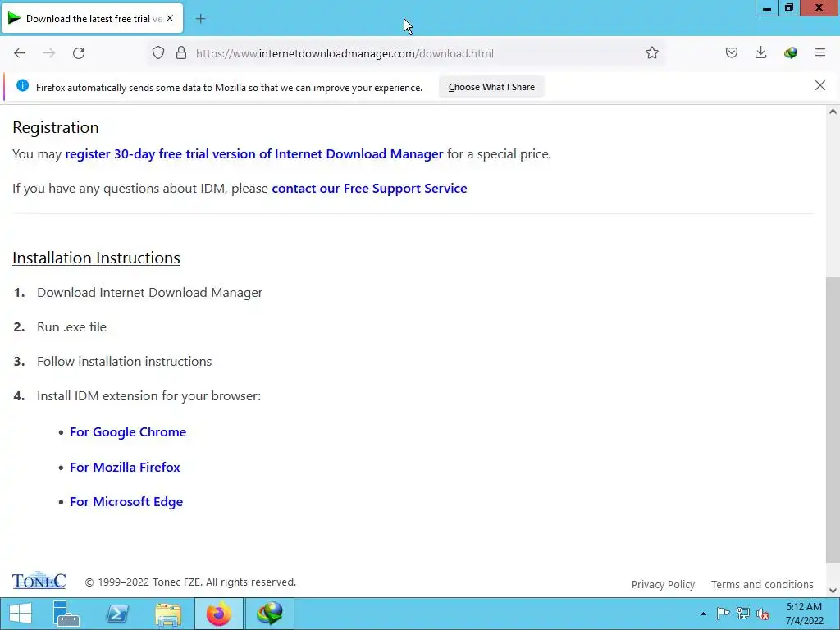This screenshot has height=630, width=840.
Task: Close the Download the latest free trial tab
Action: [170, 18]
